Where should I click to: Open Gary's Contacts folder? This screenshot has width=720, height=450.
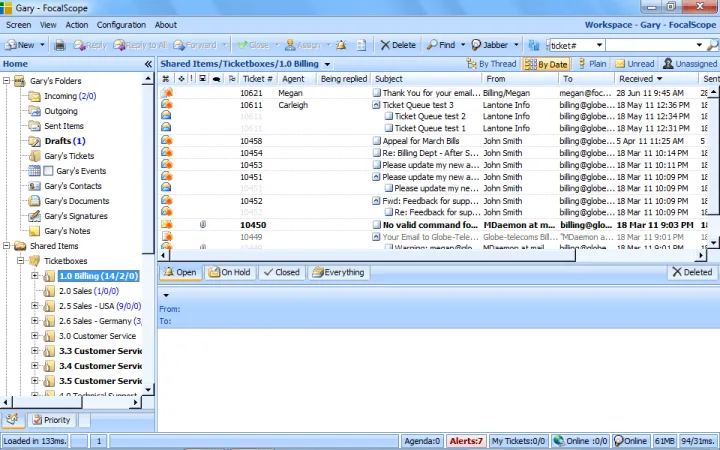(x=72, y=186)
